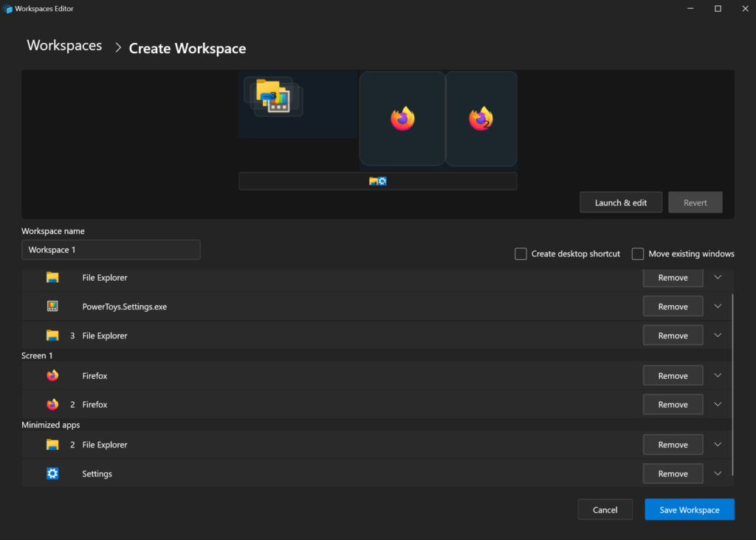Image resolution: width=756 pixels, height=540 pixels.
Task: Cancel creating the workspace
Action: click(x=605, y=509)
